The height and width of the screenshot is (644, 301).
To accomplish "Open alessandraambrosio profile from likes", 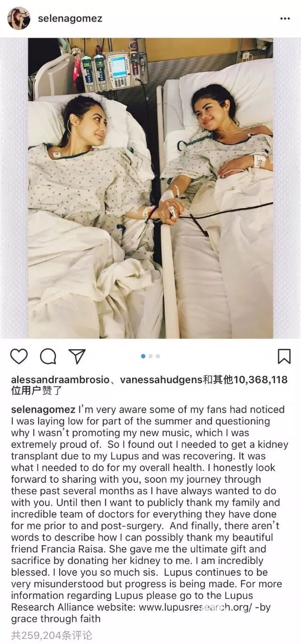I will point(60,379).
